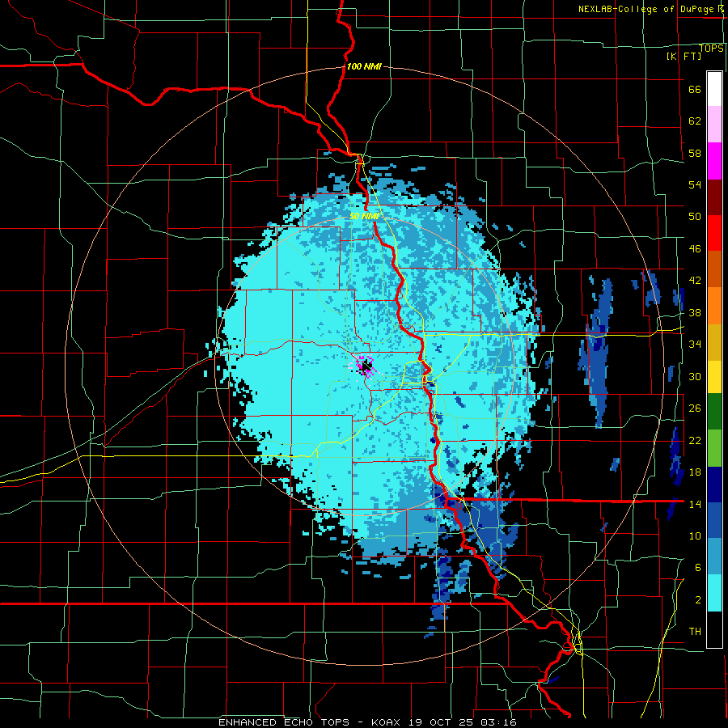The image size is (728, 728).
Task: Click the 34 legend value
Action: [695, 345]
